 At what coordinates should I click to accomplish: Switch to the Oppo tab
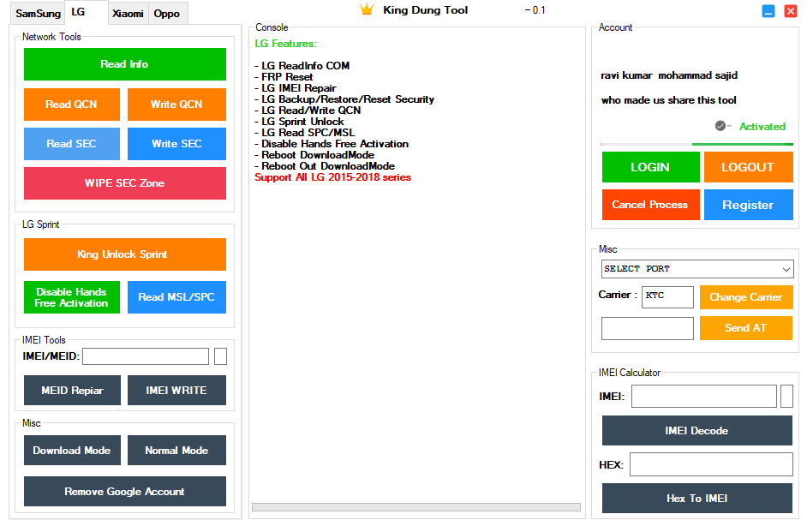(x=167, y=14)
